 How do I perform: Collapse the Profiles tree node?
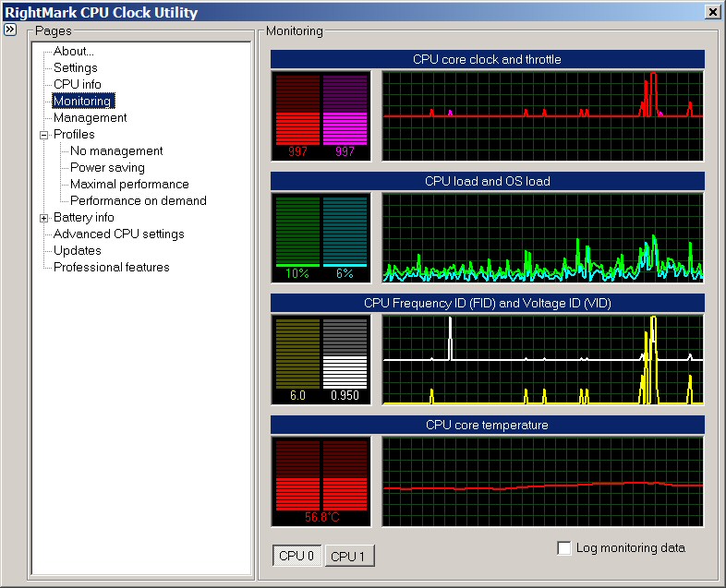44,135
